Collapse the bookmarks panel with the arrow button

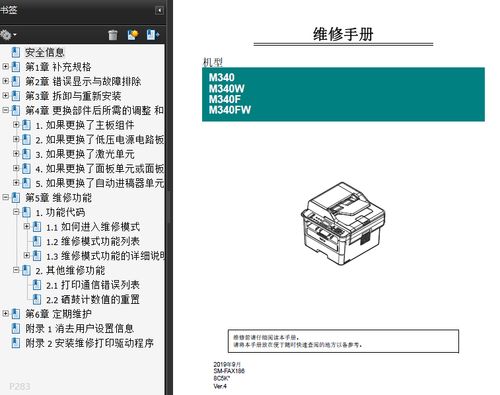tap(160, 11)
